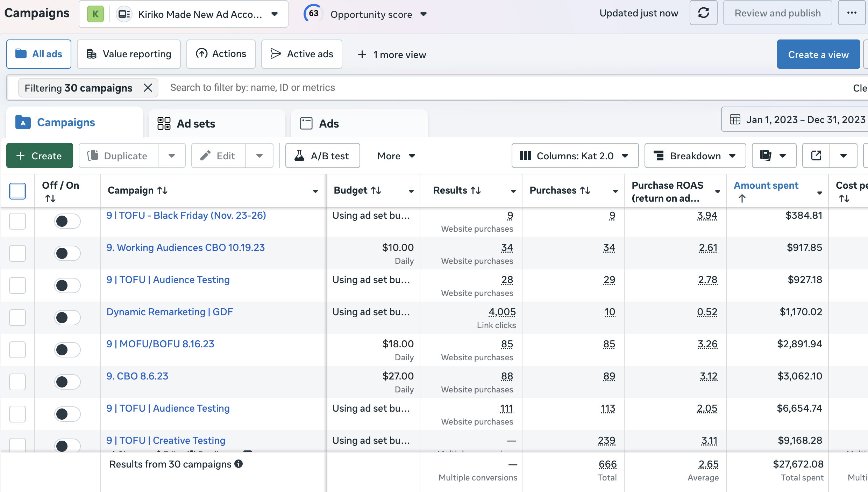Click the Review and publish button
The image size is (868, 492).
tap(777, 13)
